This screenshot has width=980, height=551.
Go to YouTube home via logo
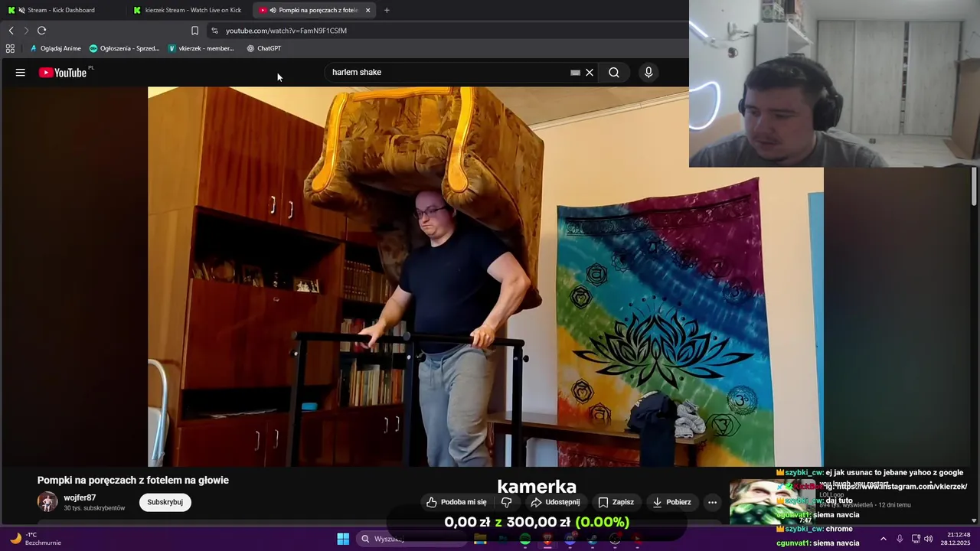pos(63,73)
